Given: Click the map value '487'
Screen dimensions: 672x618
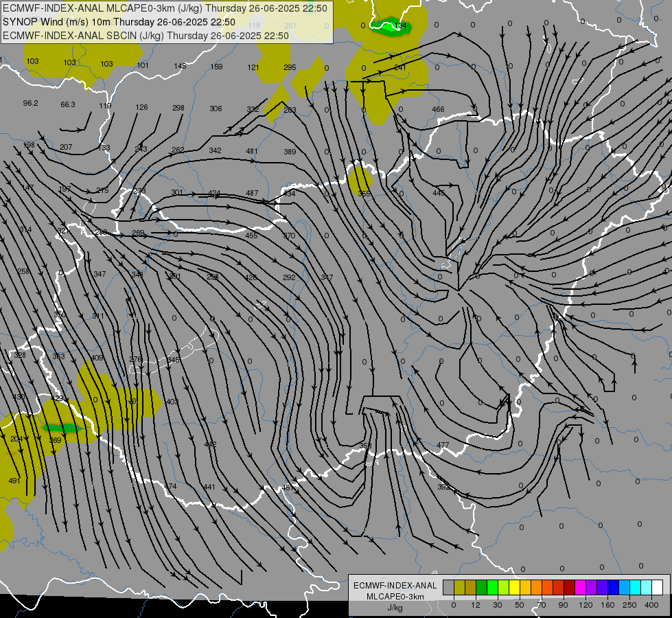Looking at the screenshot, I should click(252, 194).
